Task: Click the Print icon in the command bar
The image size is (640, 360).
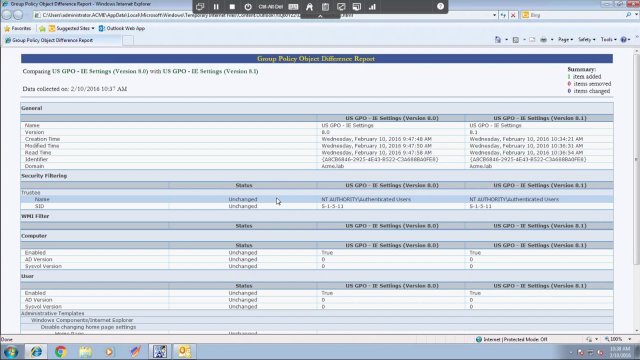Action: (x=543, y=40)
